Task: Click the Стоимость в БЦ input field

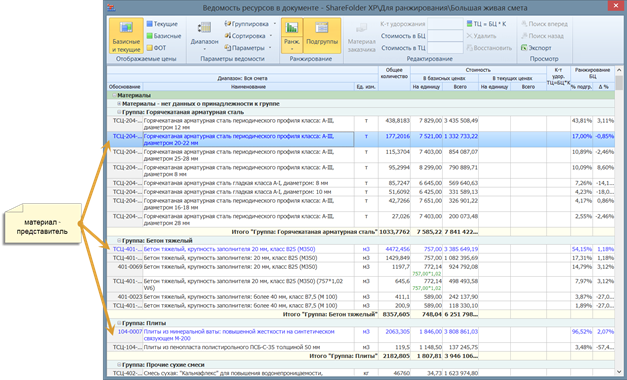Action: click(x=445, y=36)
